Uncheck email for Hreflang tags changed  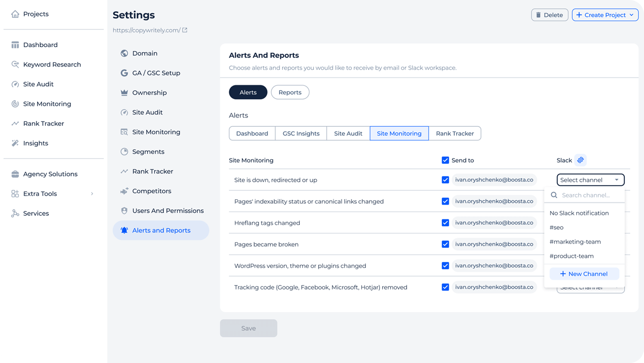click(445, 223)
